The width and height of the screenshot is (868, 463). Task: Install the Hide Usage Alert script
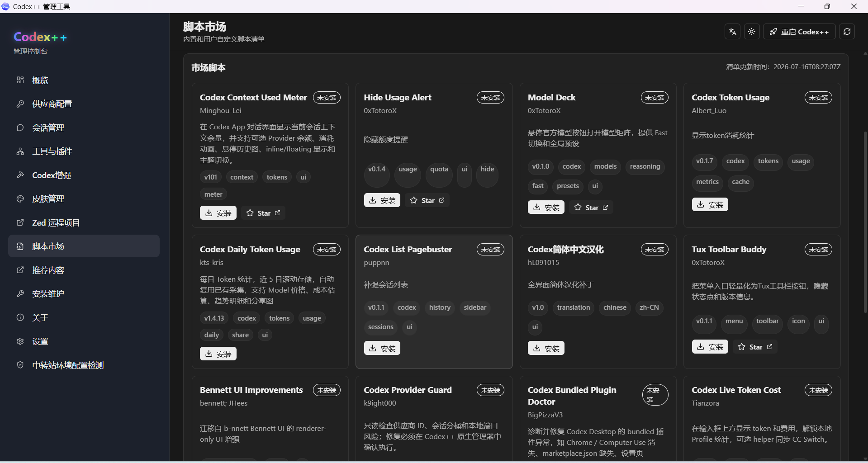(x=382, y=200)
